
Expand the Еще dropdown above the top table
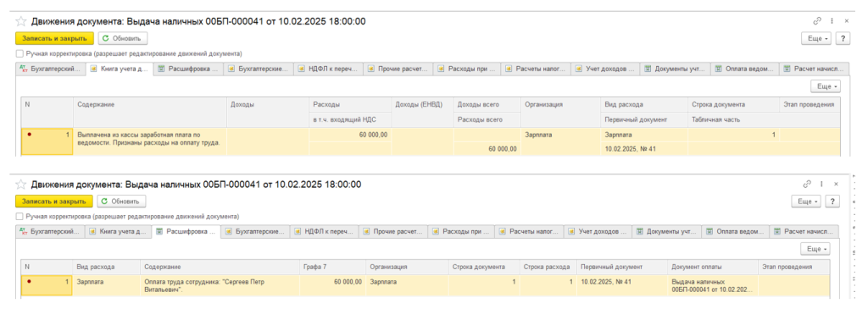coord(826,86)
